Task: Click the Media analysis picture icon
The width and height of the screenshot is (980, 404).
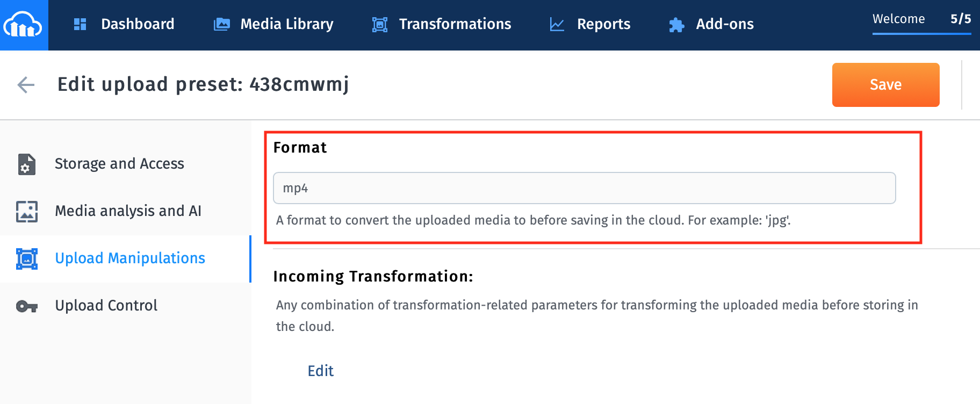Action: pyautogui.click(x=26, y=212)
